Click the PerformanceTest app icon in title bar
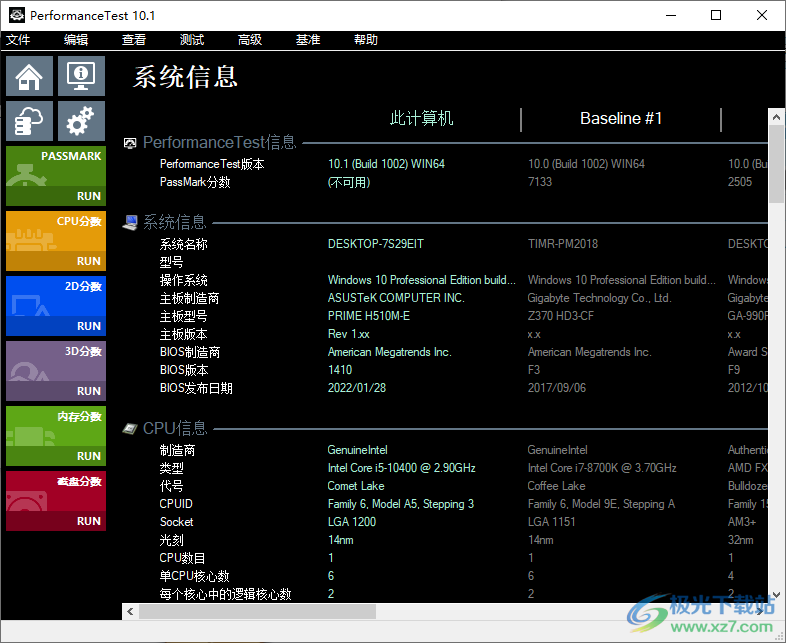This screenshot has height=643, width=786. (17, 16)
